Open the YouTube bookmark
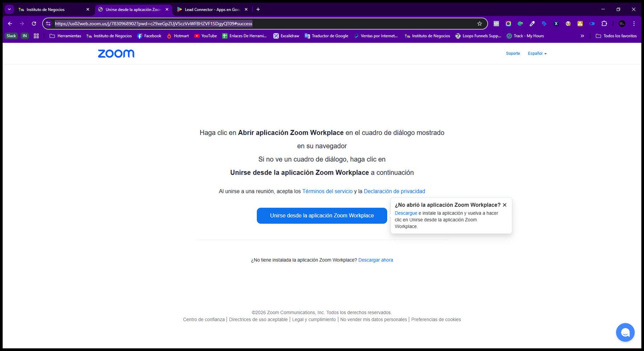The width and height of the screenshot is (644, 351). [205, 36]
